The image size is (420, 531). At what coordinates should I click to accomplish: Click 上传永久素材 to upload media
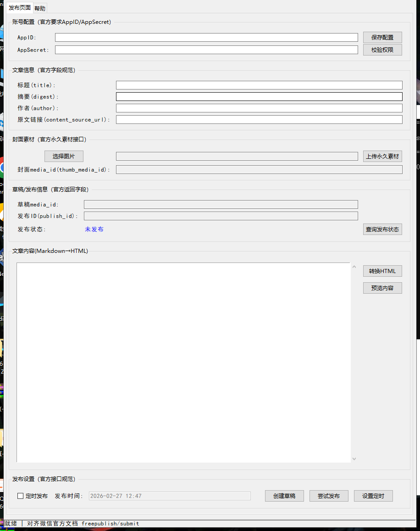[x=382, y=156]
